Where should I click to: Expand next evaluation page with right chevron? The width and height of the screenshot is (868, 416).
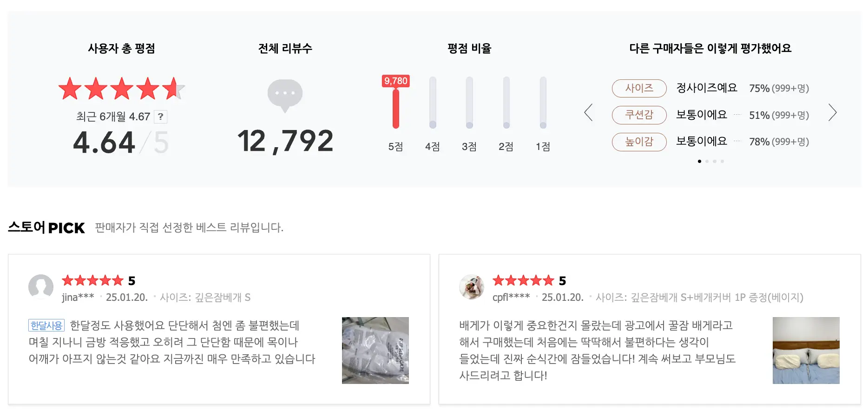coord(833,113)
